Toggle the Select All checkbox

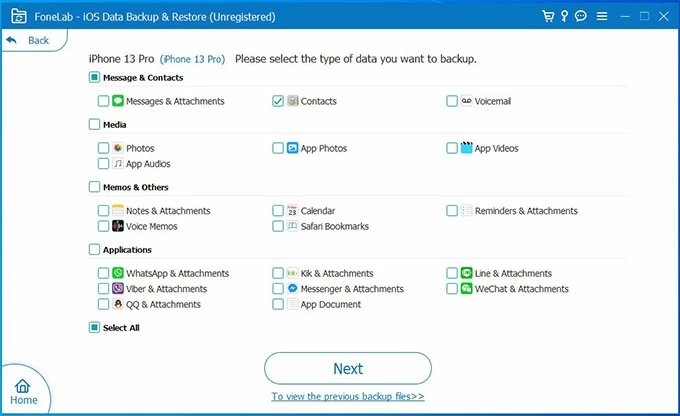[x=94, y=327]
